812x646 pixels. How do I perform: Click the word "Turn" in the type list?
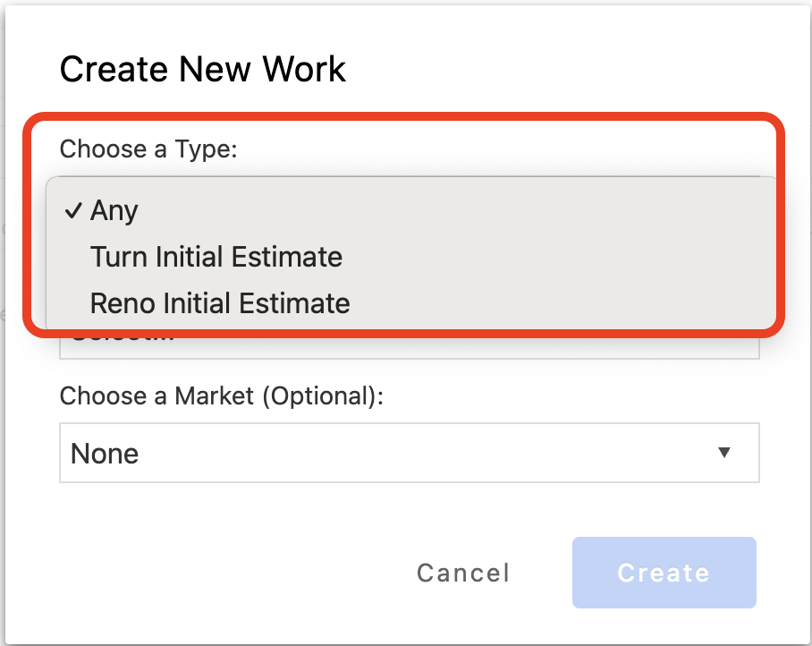click(119, 258)
